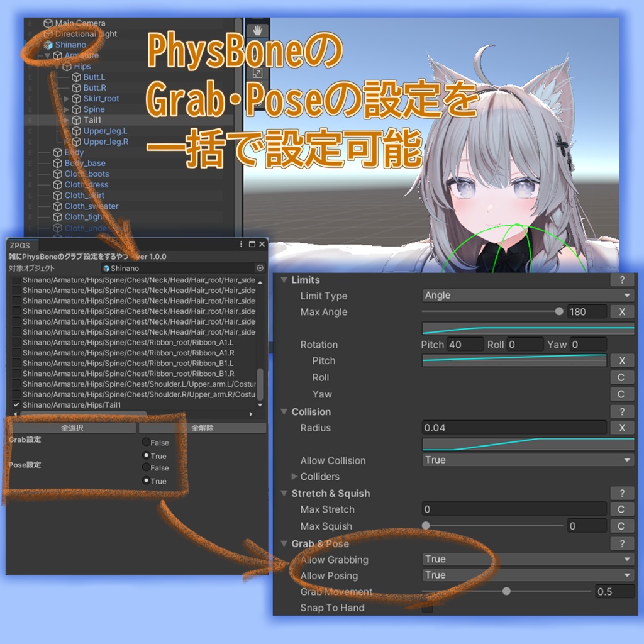Expand the Colliders section
This screenshot has height=644, width=644.
(x=294, y=477)
